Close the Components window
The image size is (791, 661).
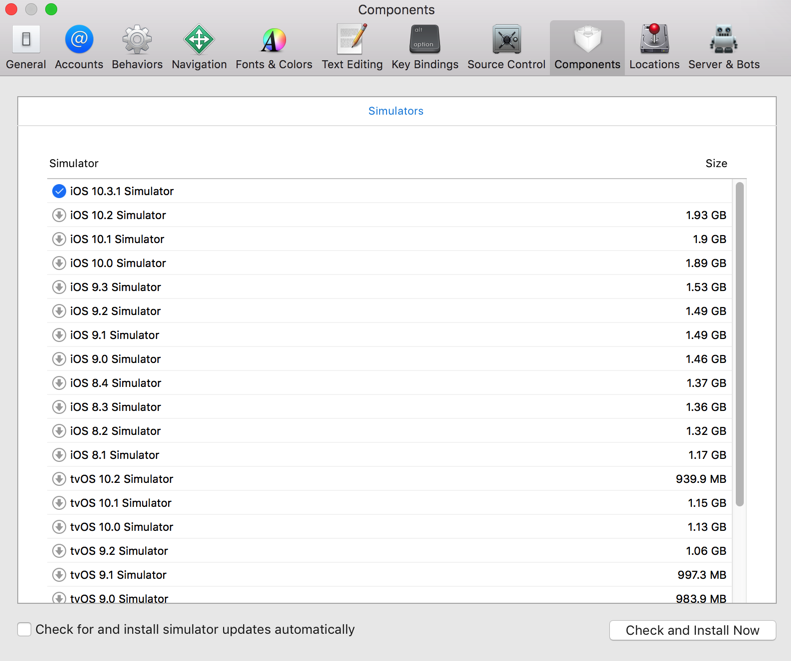[11, 9]
